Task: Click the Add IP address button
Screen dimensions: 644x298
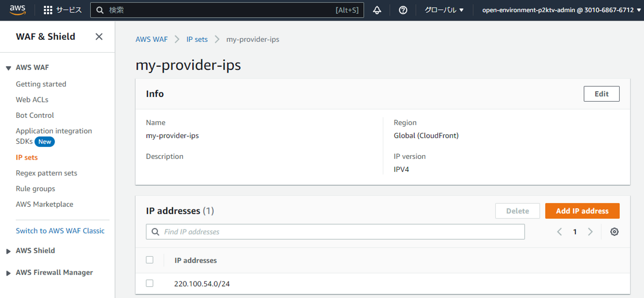Action: click(582, 211)
